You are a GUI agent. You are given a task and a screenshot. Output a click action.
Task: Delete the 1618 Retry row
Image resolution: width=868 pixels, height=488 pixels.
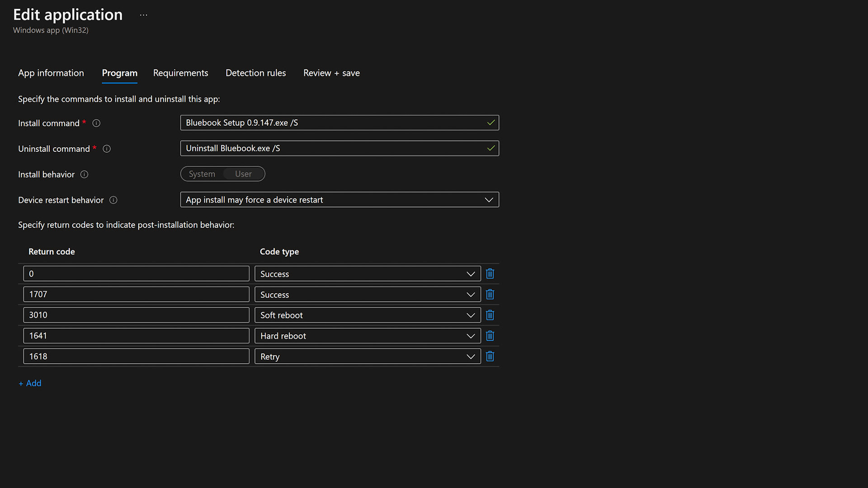[490, 357]
